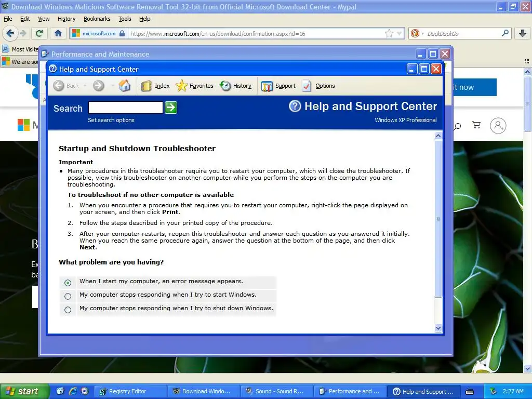Open browser Edit menu
532x399 pixels.
click(x=25, y=19)
